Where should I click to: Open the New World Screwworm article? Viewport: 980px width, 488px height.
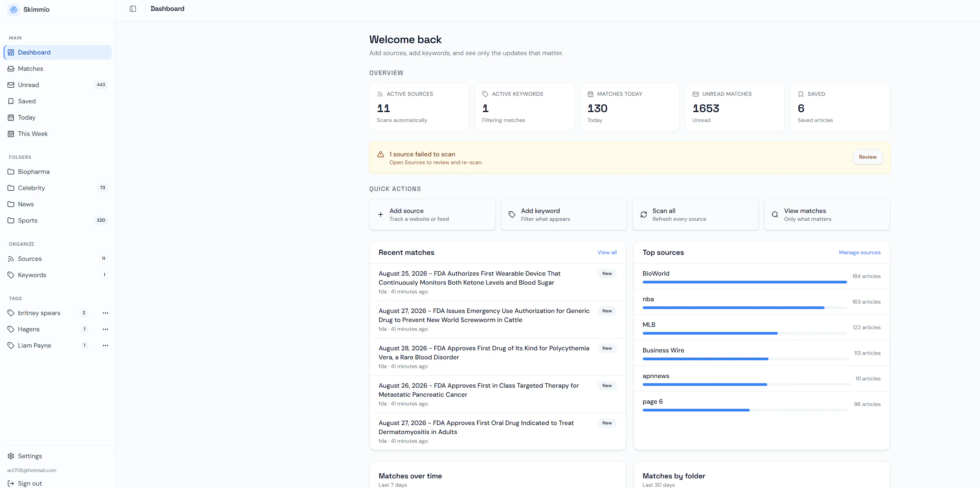click(498, 320)
